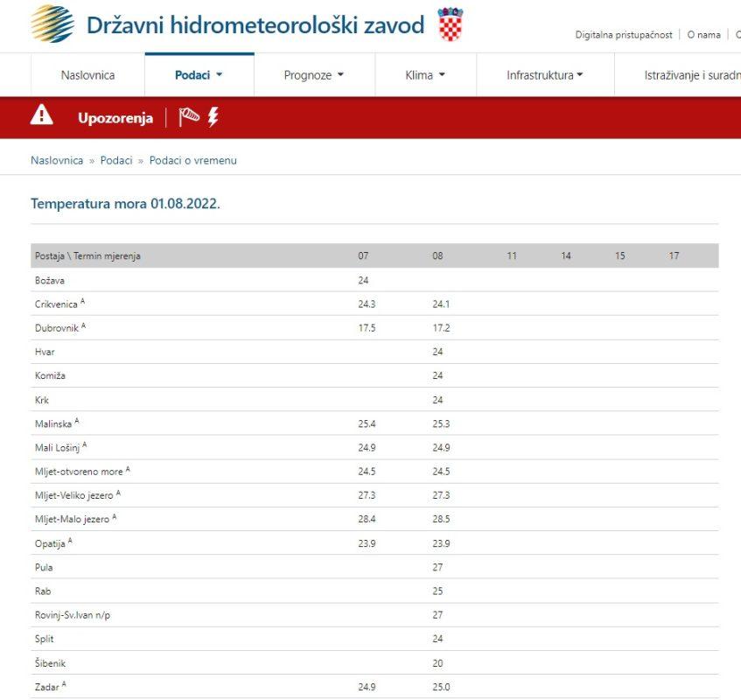Screen dimensions: 741x700
Task: Expand the Klima dropdown menu
Action: coord(425,75)
